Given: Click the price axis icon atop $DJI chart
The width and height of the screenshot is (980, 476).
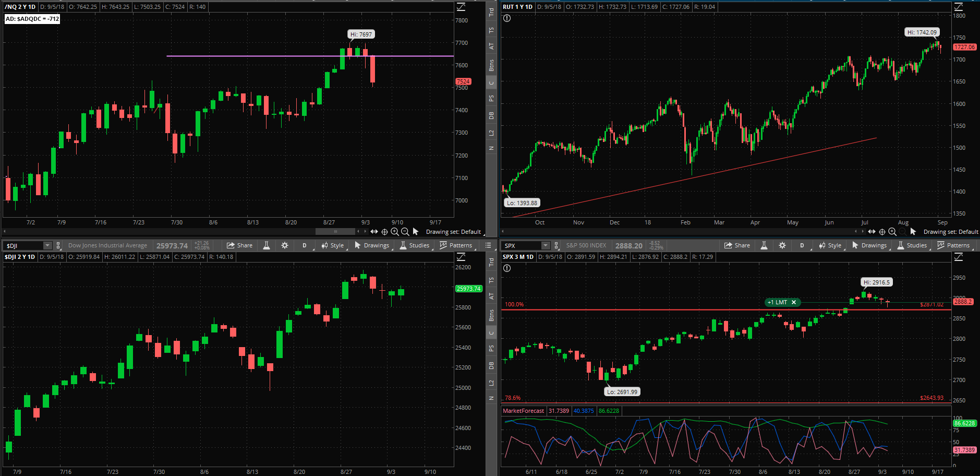Looking at the screenshot, I should click(x=461, y=257).
